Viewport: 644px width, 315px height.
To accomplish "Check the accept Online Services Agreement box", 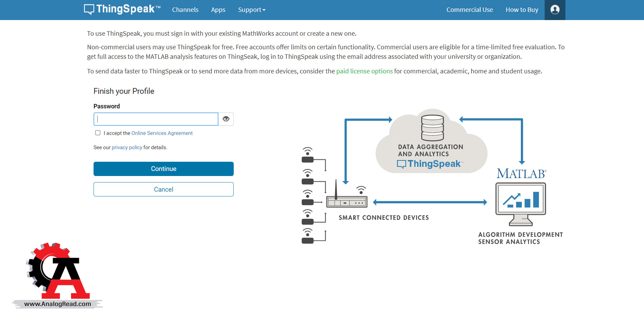I will pyautogui.click(x=98, y=133).
